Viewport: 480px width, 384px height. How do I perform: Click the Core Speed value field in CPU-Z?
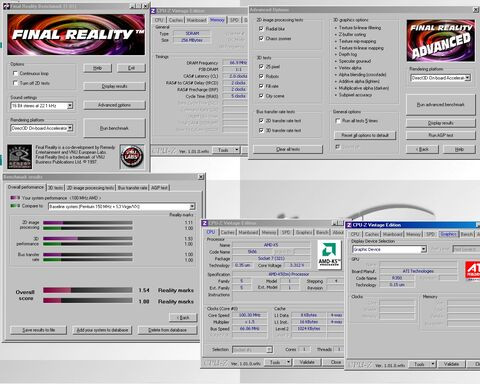pyautogui.click(x=249, y=315)
